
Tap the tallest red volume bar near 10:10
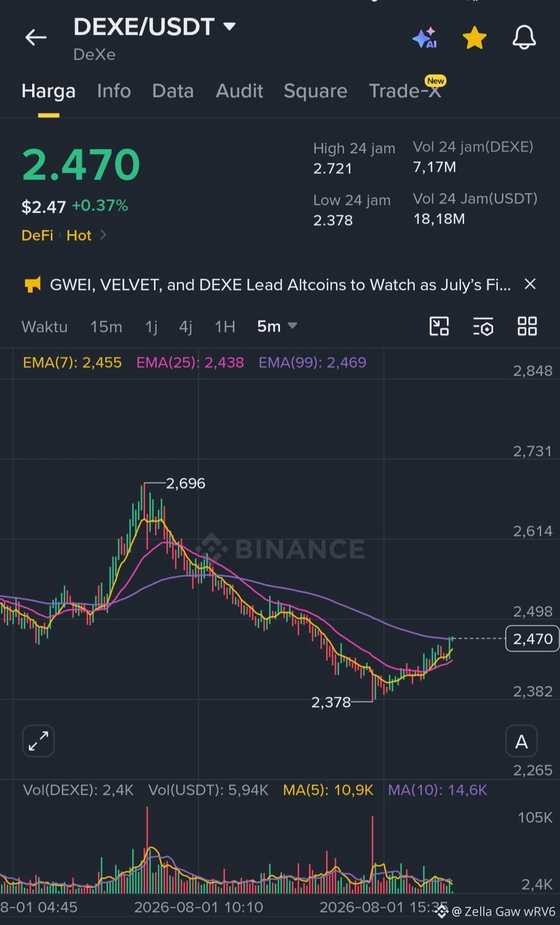147,850
